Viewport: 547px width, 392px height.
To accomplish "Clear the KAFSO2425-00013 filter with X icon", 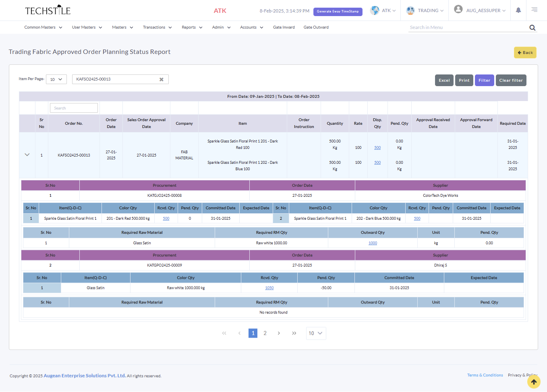I will [162, 80].
